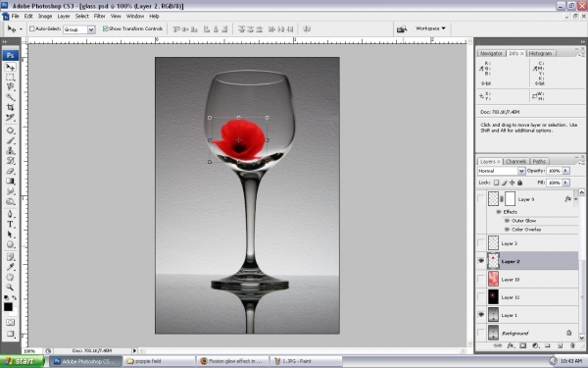588x368 pixels.
Task: Select the Blur tool
Action: [x=10, y=191]
